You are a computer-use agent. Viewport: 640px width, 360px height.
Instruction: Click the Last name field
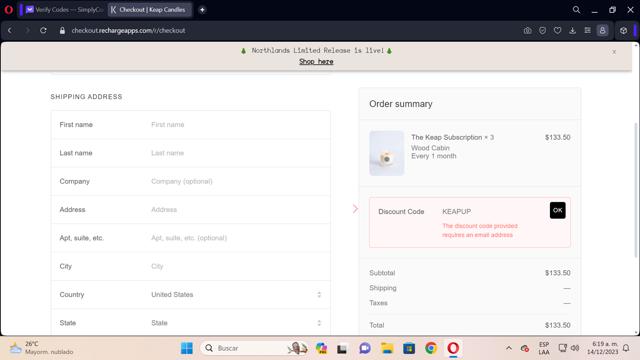click(191, 153)
